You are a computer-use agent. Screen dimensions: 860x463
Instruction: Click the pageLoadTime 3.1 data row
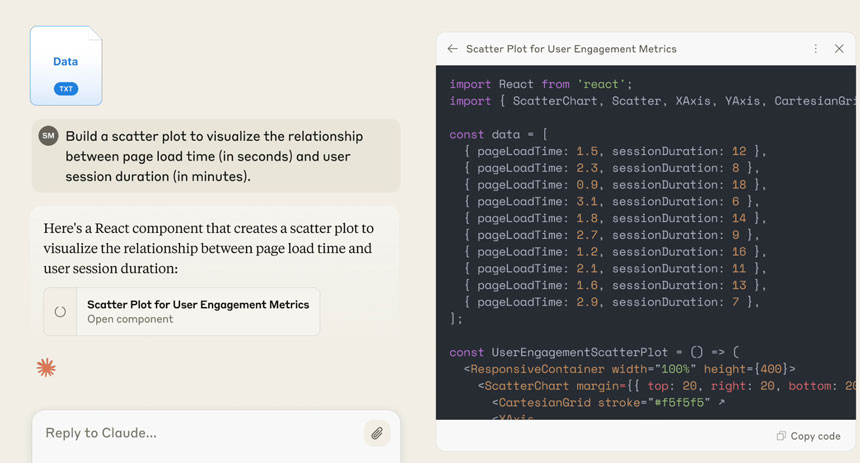(612, 201)
